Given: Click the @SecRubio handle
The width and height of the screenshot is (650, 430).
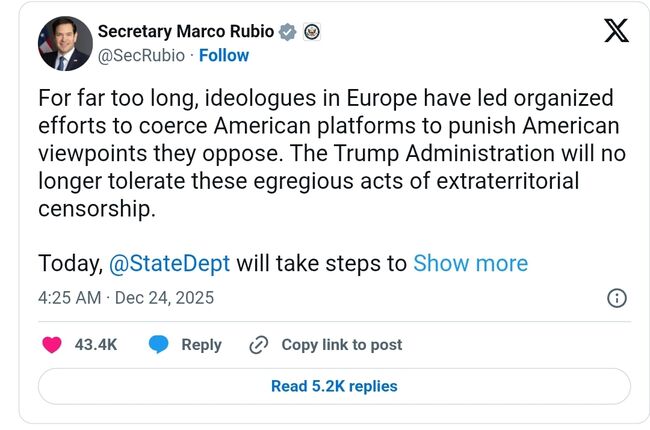Looking at the screenshot, I should [141, 56].
